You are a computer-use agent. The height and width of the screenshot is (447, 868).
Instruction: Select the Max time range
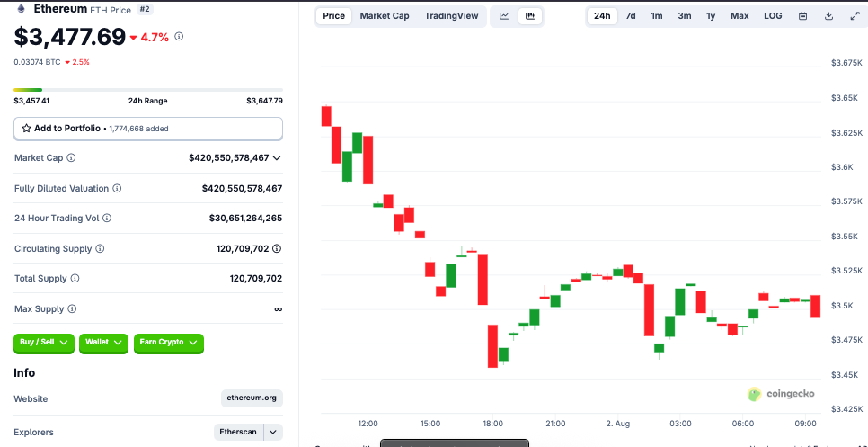(x=740, y=16)
